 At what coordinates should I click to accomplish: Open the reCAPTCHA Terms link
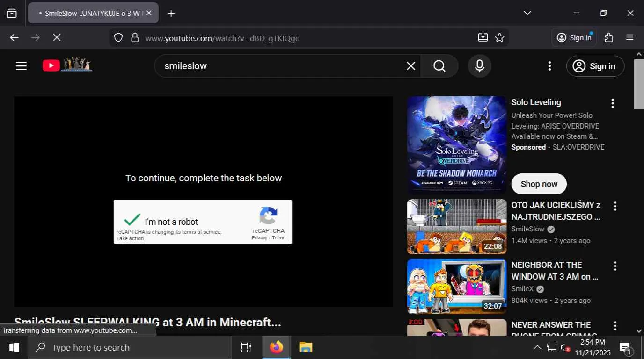tap(278, 238)
